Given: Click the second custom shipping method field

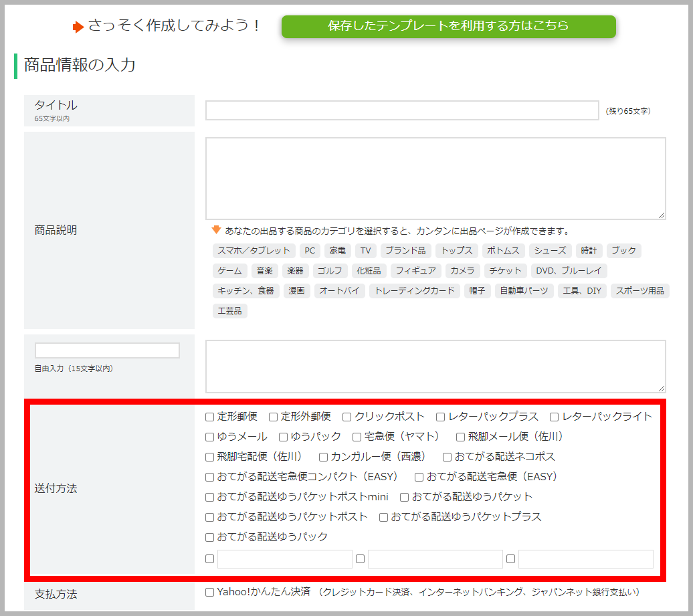Looking at the screenshot, I should click(x=435, y=559).
